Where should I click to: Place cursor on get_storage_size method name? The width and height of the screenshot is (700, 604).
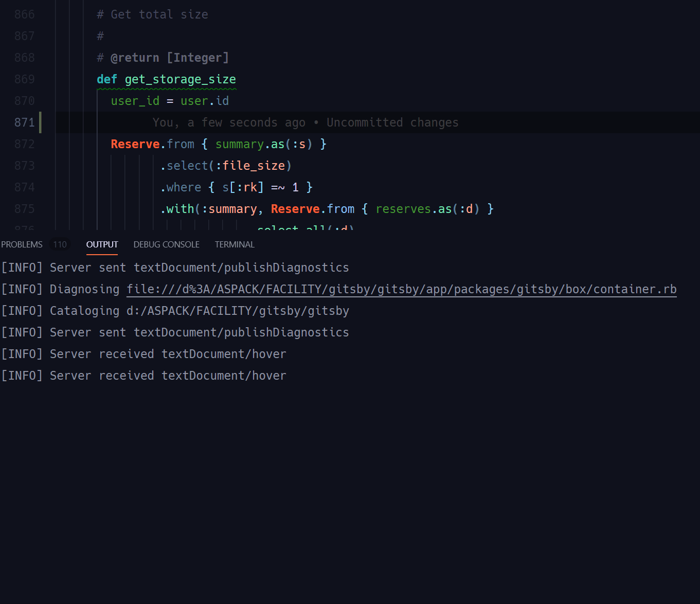pyautogui.click(x=180, y=79)
